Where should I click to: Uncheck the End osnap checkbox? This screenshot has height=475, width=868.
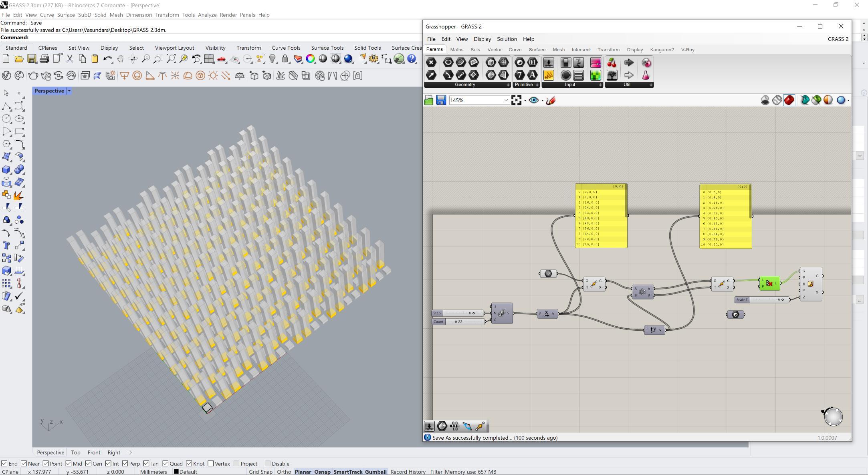[4, 464]
